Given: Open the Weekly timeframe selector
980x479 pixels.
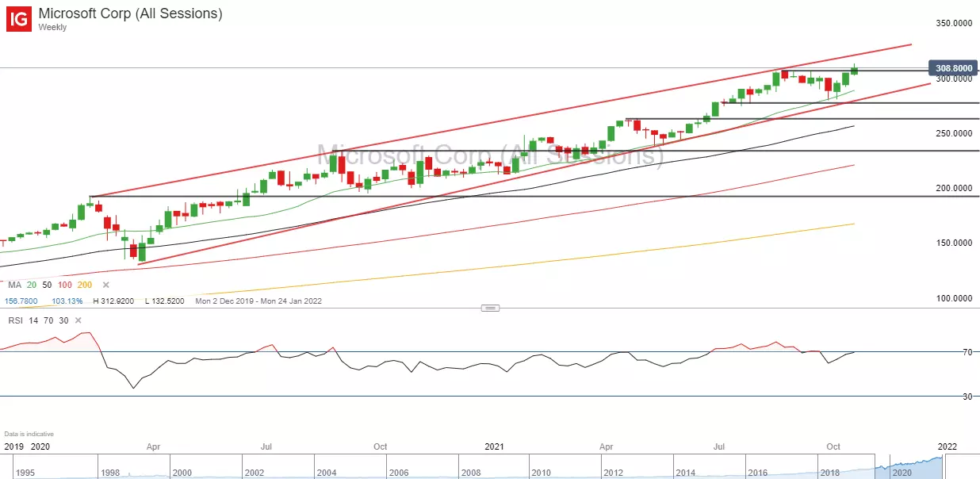Looking at the screenshot, I should click(x=52, y=27).
